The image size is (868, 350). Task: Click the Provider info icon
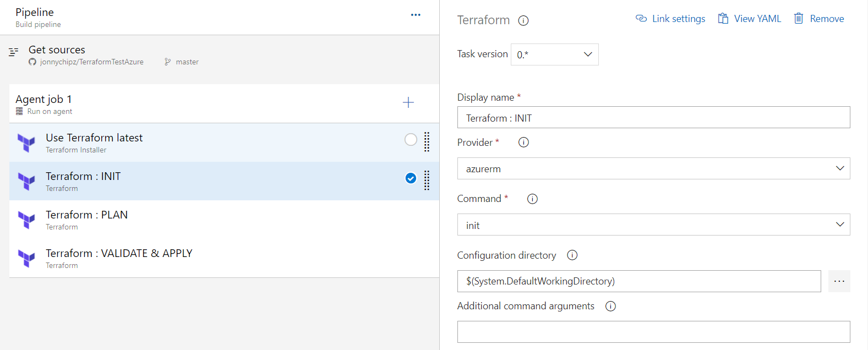tap(523, 143)
